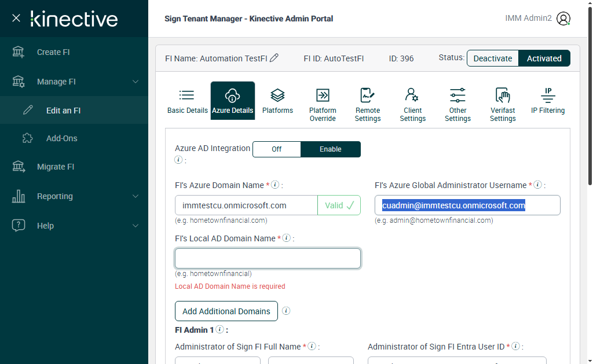Show info for FI Admin 1
Image resolution: width=593 pixels, height=364 pixels.
pyautogui.click(x=219, y=330)
